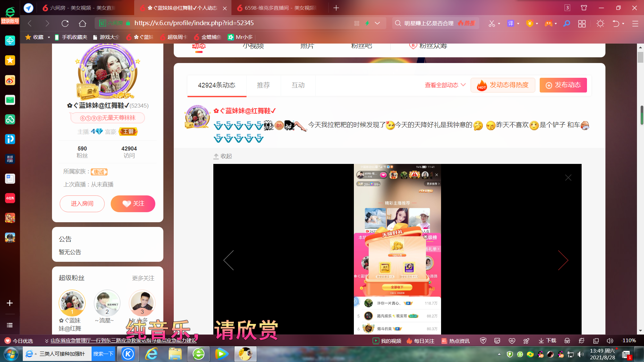
Task: Open the 小视频 profile tab
Action: click(x=253, y=46)
